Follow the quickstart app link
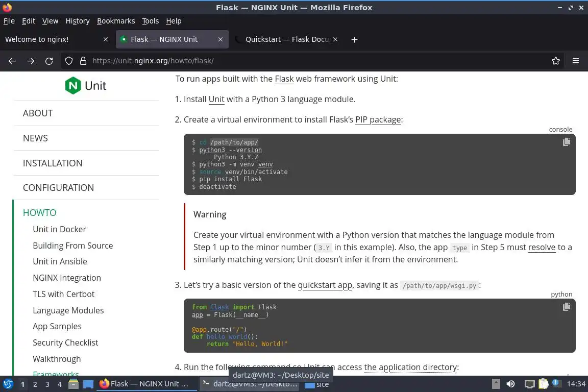The height and width of the screenshot is (392, 588). click(x=325, y=285)
